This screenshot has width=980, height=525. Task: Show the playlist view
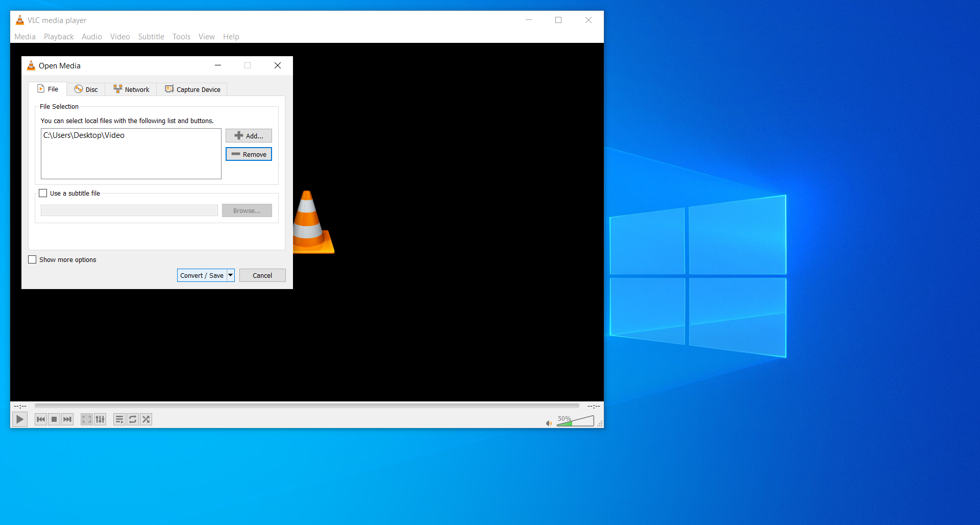[119, 419]
